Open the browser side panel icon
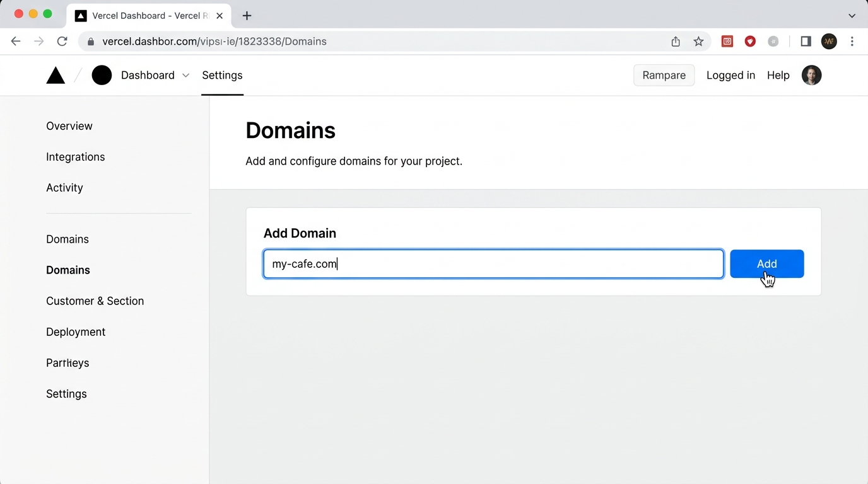868x484 pixels. 806,42
